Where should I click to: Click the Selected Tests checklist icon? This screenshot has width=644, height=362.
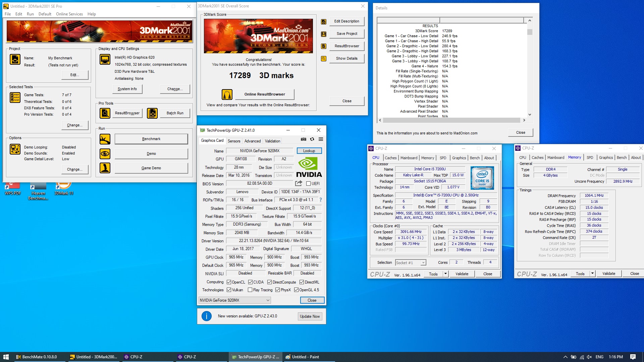coord(15,98)
